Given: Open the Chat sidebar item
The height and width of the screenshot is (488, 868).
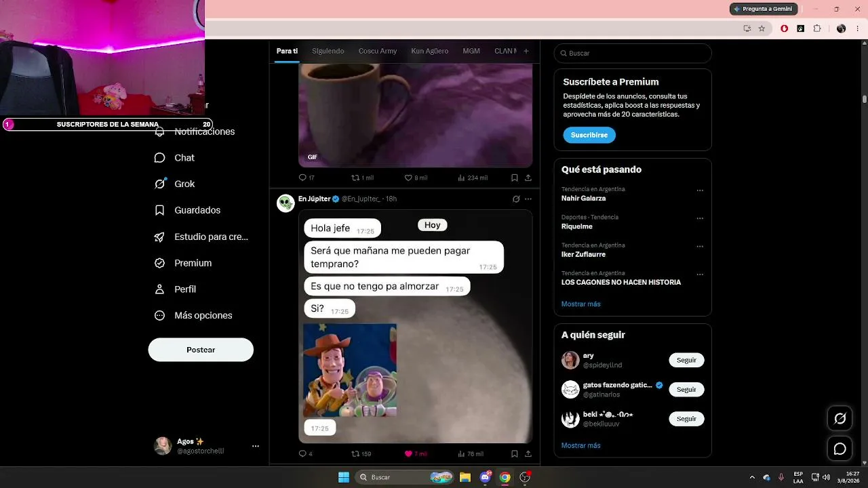Looking at the screenshot, I should tap(175, 158).
